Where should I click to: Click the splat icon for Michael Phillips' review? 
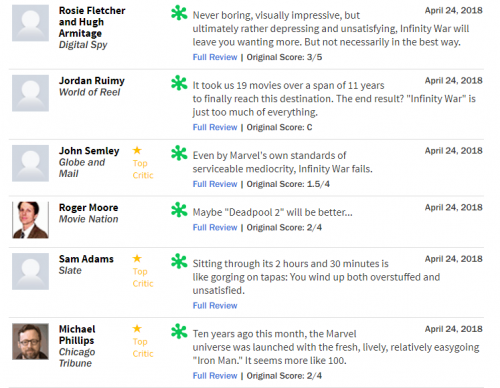179,331
